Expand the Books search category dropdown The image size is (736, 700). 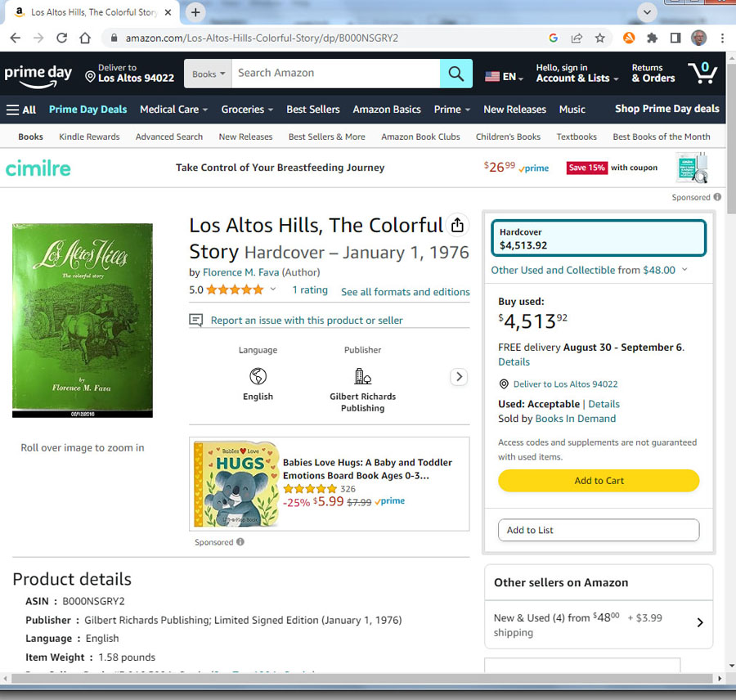point(208,74)
